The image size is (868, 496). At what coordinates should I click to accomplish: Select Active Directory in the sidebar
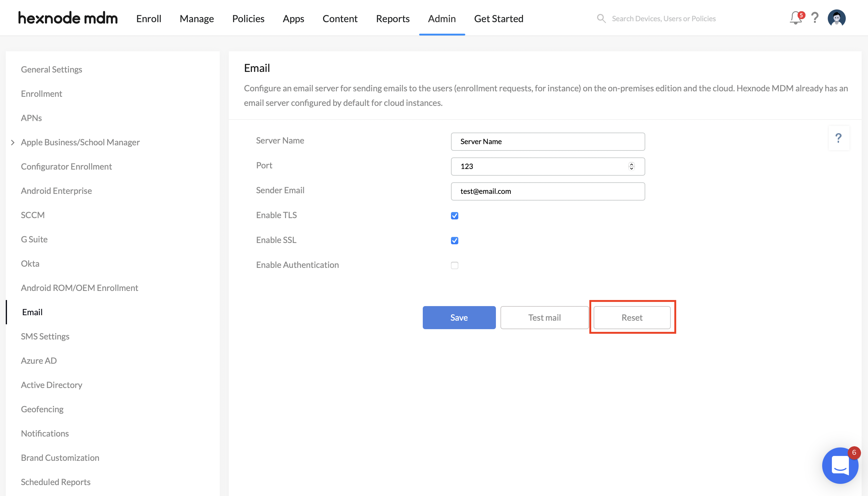[52, 385]
